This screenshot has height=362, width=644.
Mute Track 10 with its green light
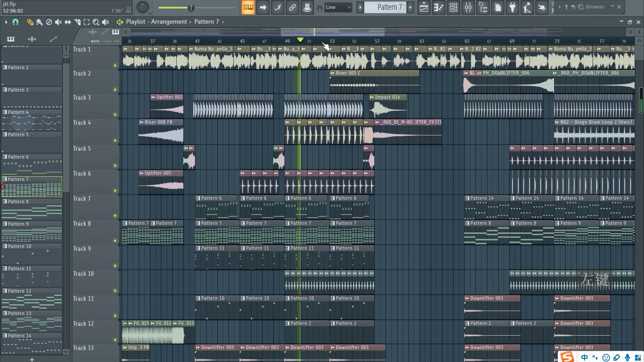(x=115, y=290)
